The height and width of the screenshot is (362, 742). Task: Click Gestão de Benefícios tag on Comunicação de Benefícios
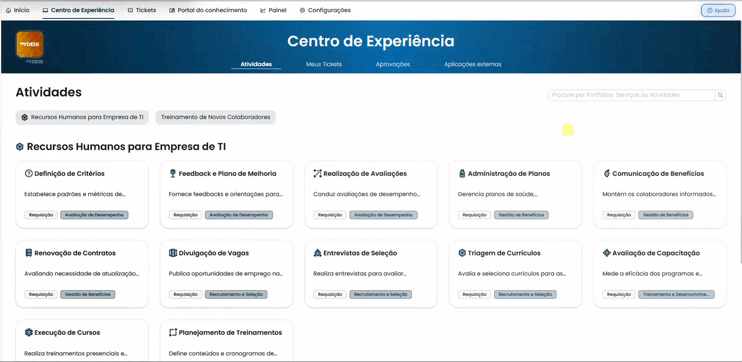point(666,215)
